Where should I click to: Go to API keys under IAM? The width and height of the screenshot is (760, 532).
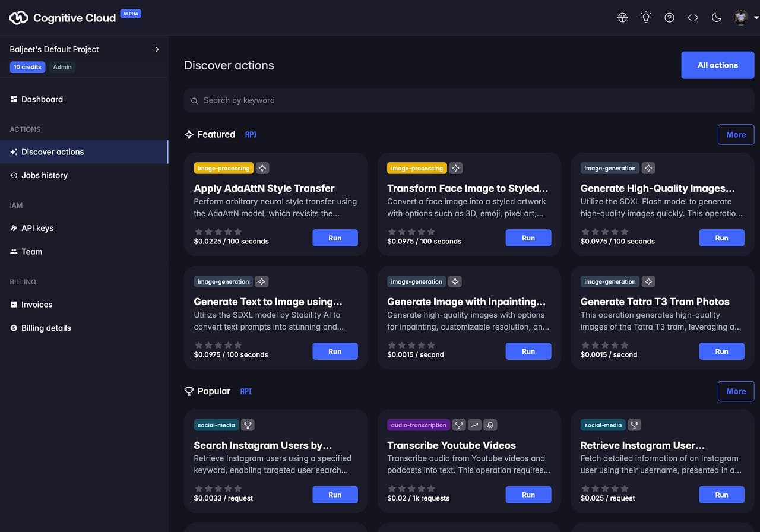coord(37,228)
